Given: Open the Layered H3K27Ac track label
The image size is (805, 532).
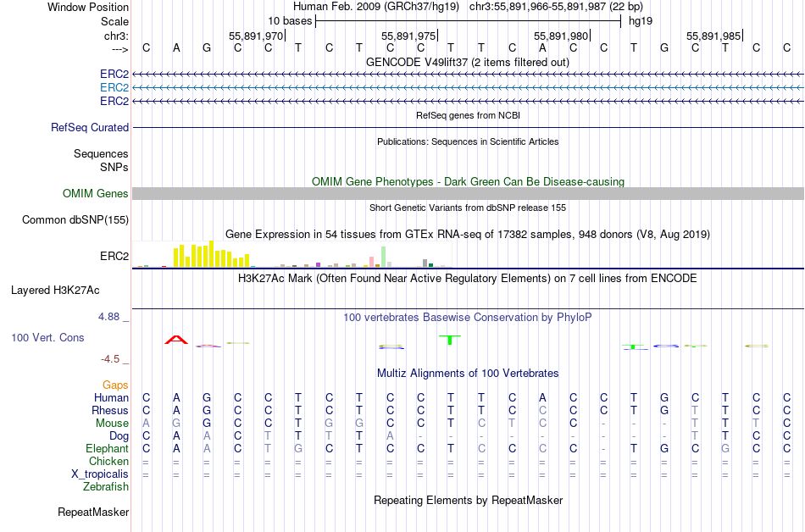Looking at the screenshot, I should (x=55, y=291).
